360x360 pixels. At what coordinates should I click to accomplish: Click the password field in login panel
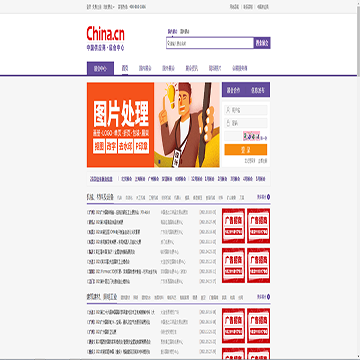coord(246,123)
